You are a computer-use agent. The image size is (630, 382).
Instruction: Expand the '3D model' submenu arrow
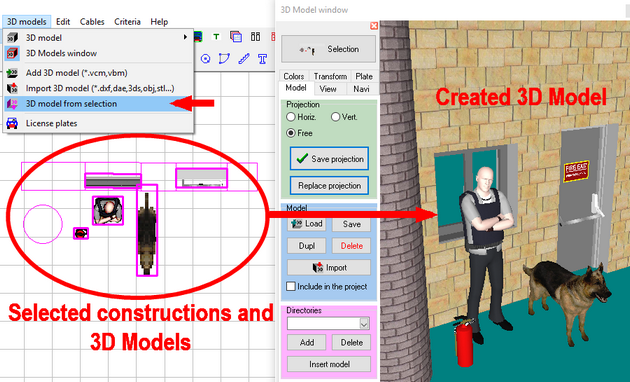185,37
